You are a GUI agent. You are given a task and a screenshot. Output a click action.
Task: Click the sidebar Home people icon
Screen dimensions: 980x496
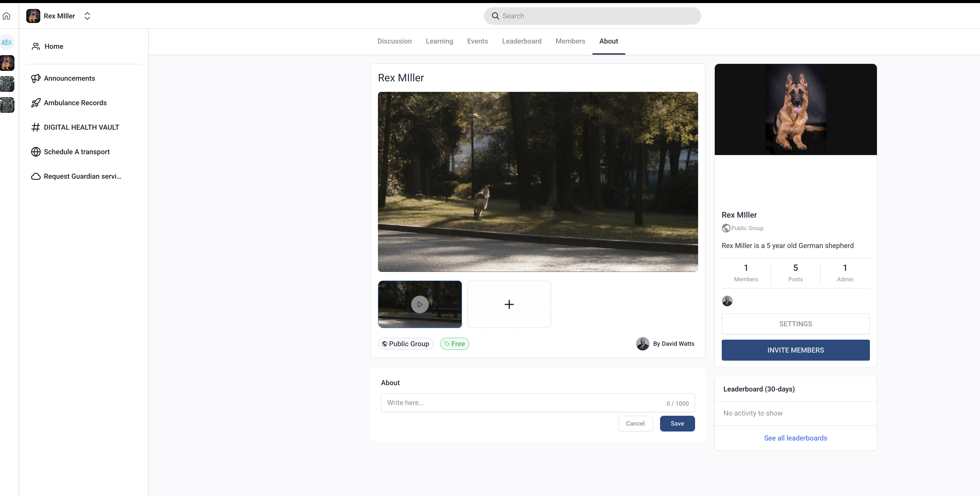(x=36, y=46)
